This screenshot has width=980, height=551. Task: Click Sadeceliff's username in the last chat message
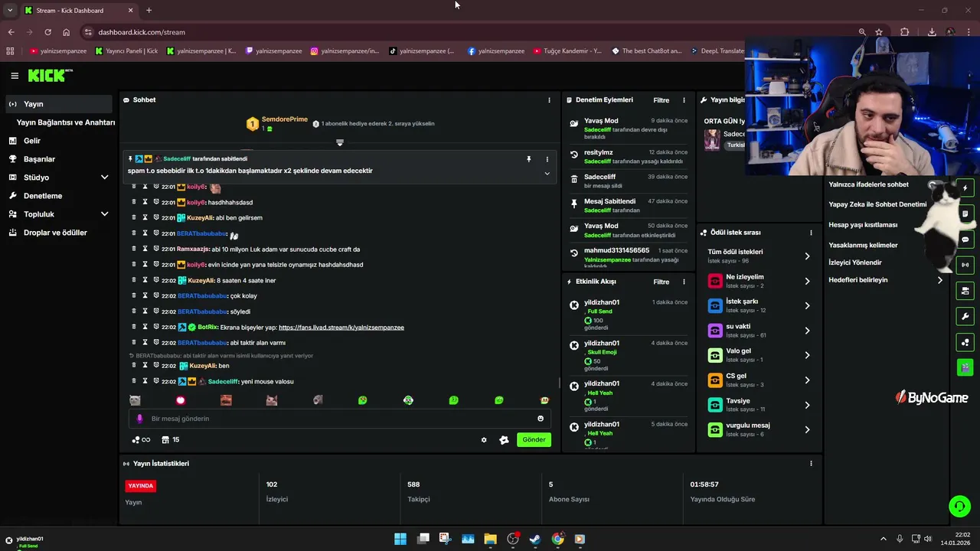point(224,381)
